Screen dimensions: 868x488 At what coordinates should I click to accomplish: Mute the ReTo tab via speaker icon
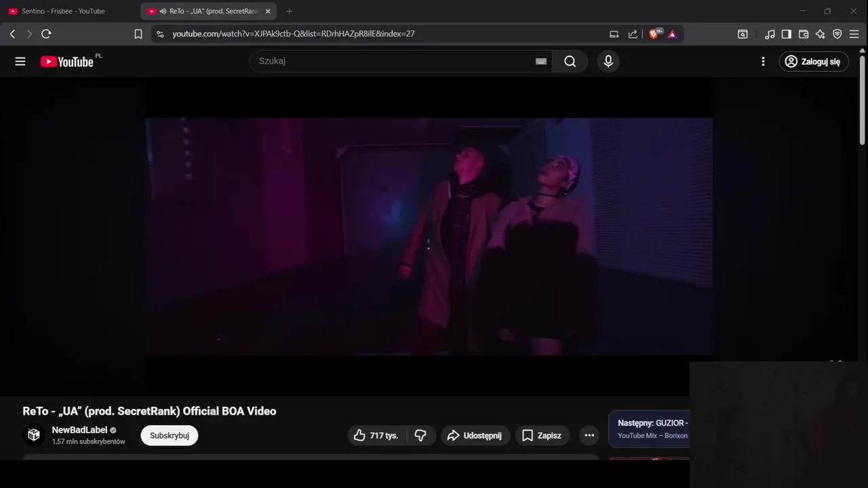[x=163, y=11]
